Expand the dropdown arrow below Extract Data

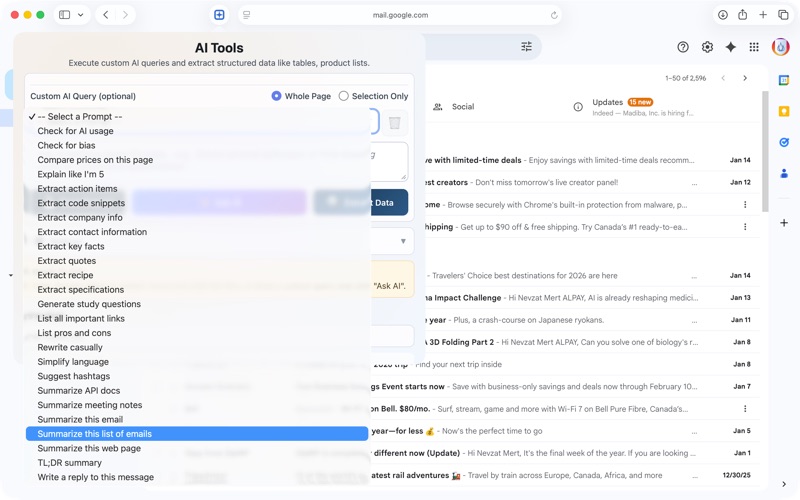coord(403,241)
